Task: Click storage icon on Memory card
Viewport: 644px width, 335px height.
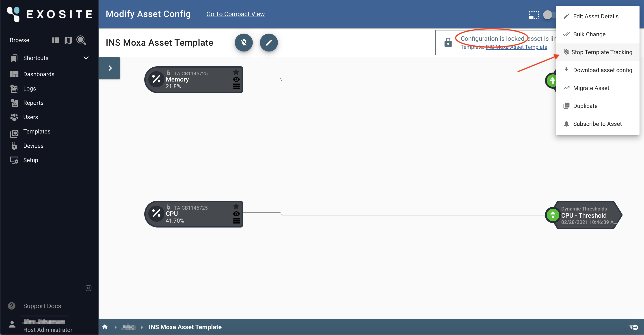Action: pyautogui.click(x=236, y=86)
